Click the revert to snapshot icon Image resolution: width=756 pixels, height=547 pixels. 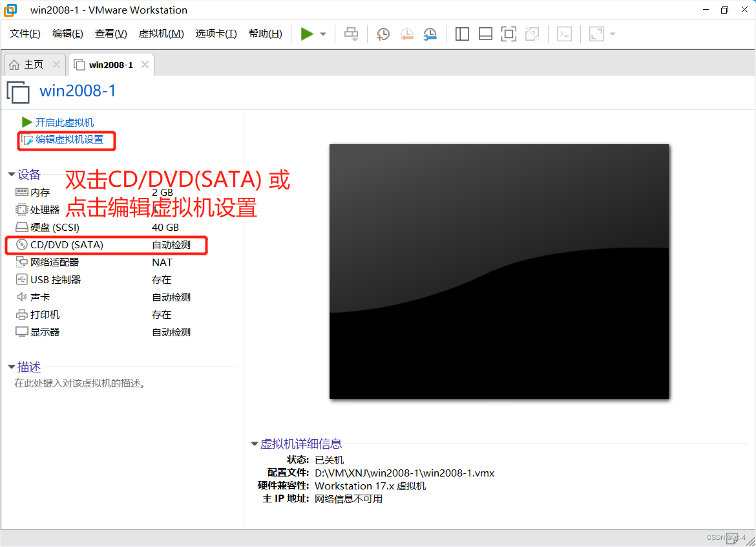click(406, 34)
